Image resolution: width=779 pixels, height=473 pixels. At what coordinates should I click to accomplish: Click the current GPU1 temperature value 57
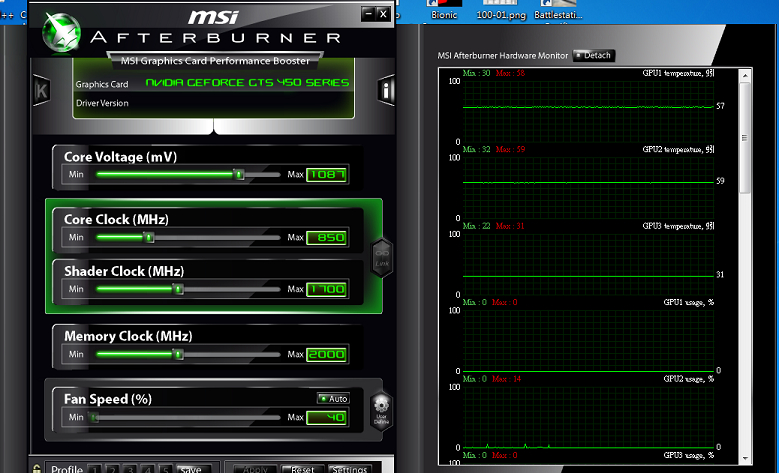(x=720, y=106)
